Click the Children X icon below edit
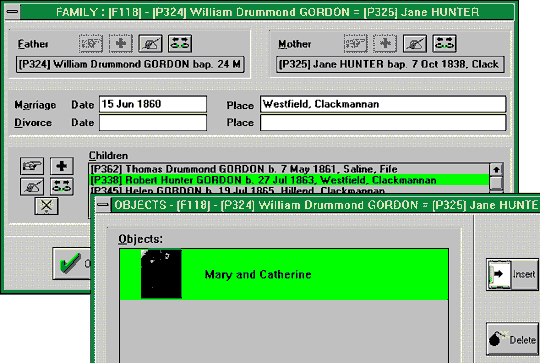Image resolution: width=540 pixels, height=363 pixels. 46,206
